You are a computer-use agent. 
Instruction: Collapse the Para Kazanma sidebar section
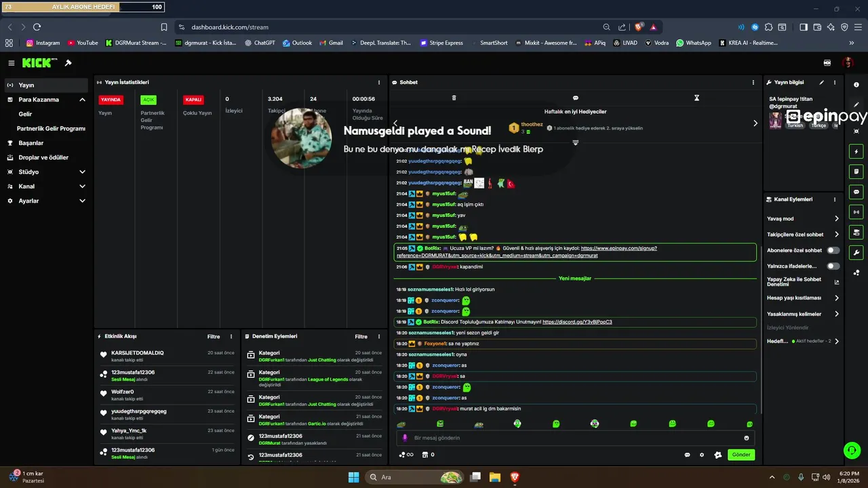82,100
